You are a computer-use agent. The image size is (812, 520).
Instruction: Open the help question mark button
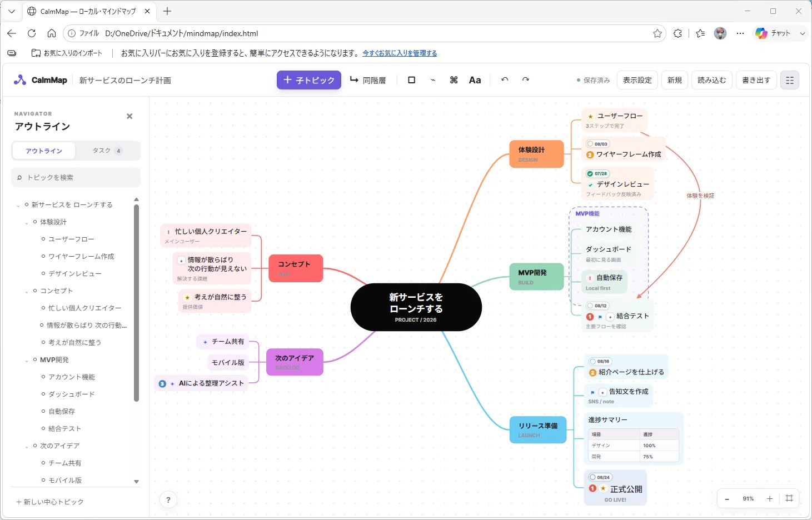click(168, 499)
